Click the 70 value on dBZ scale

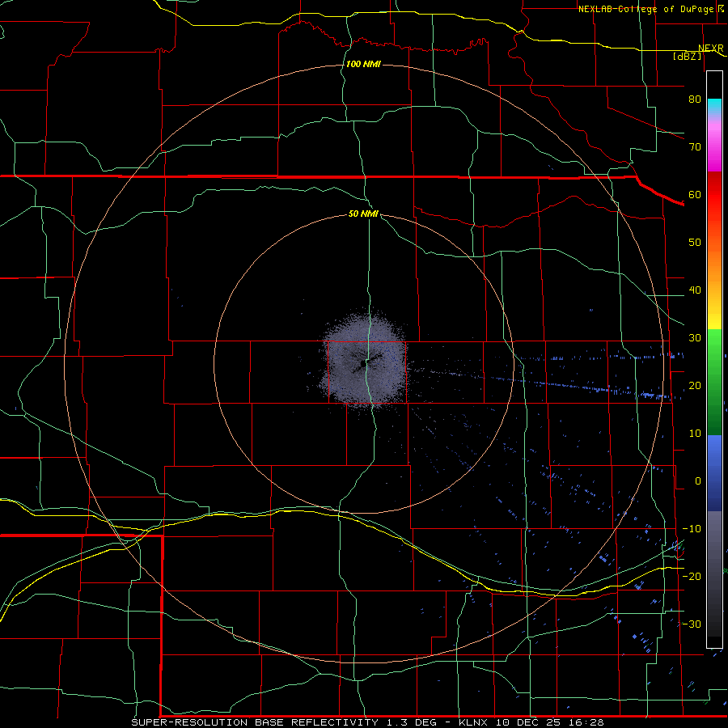point(695,146)
